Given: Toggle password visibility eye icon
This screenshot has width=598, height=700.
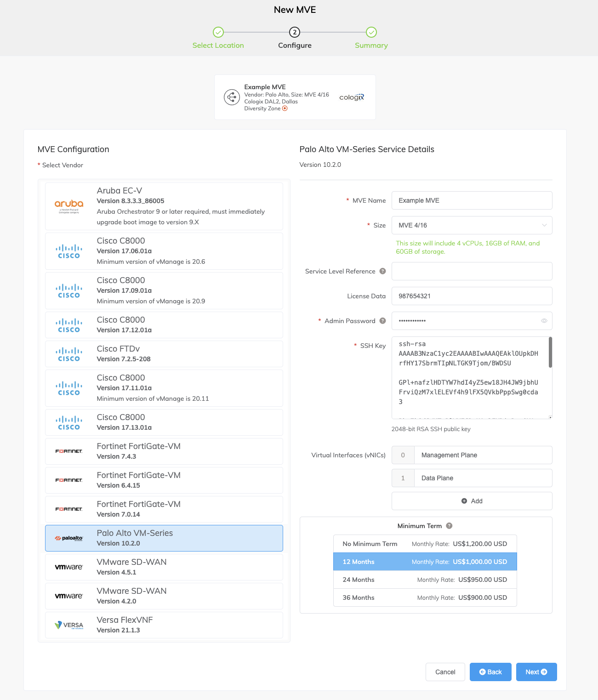Looking at the screenshot, I should pyautogui.click(x=544, y=321).
